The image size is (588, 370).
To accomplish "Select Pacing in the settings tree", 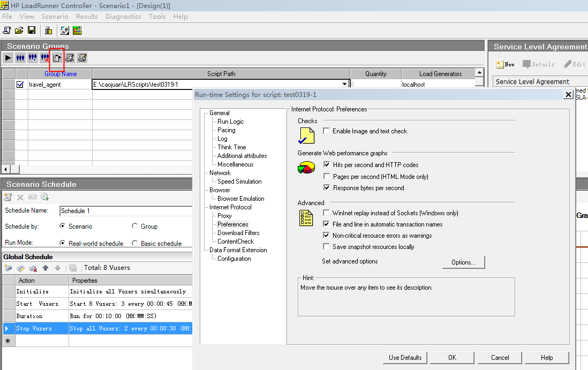I will coord(227,130).
